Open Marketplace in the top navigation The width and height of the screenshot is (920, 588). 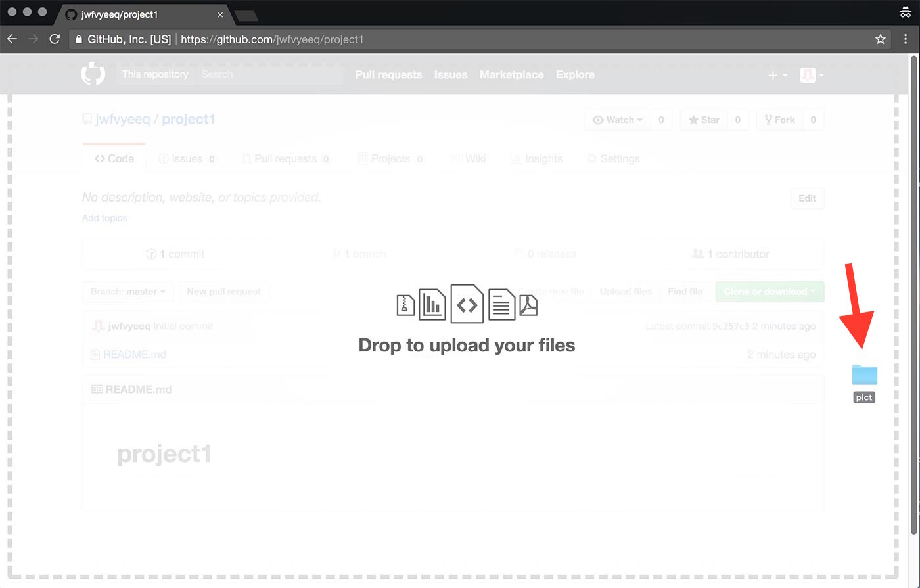tap(511, 75)
